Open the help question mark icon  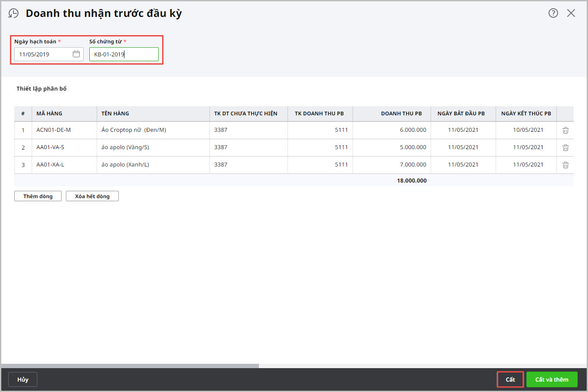pos(553,13)
